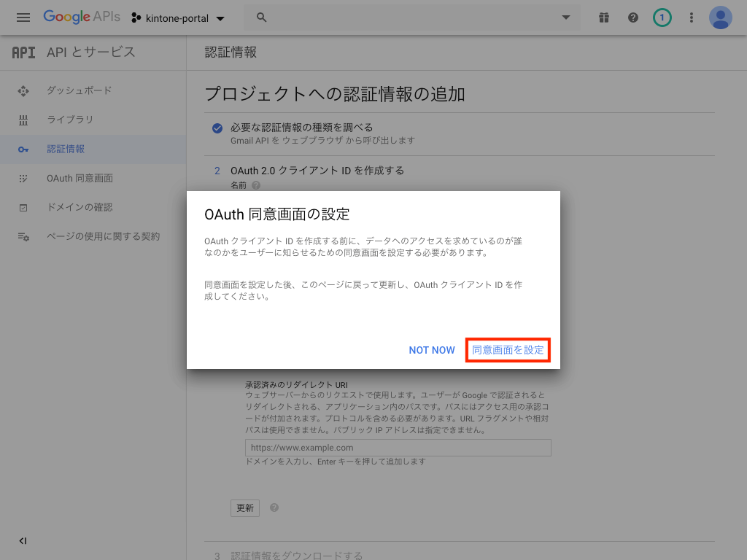This screenshot has width=747, height=560.
Task: Expand the search bar dropdown arrow
Action: 566,17
